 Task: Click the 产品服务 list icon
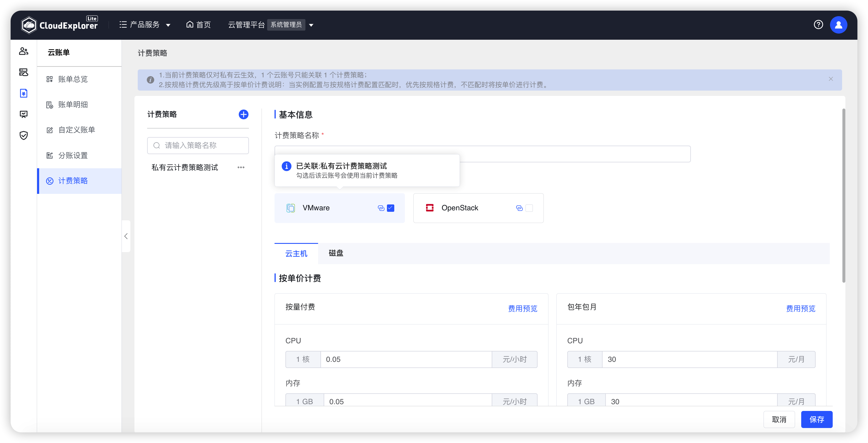[123, 25]
